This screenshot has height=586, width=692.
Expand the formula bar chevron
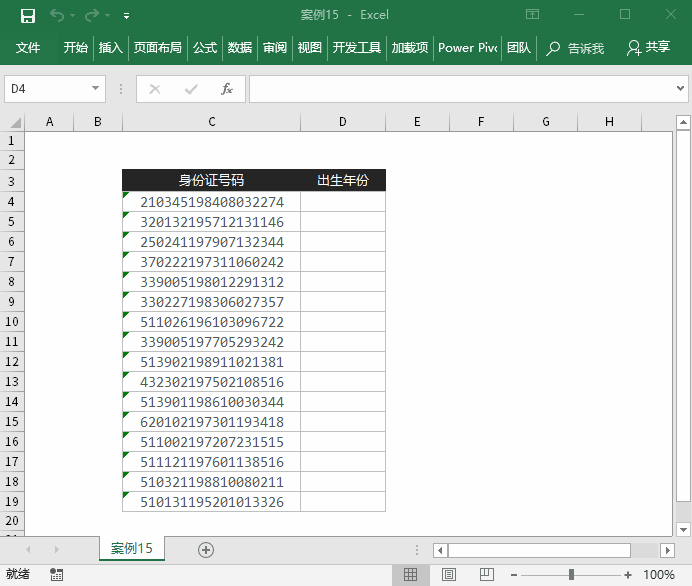[680, 88]
